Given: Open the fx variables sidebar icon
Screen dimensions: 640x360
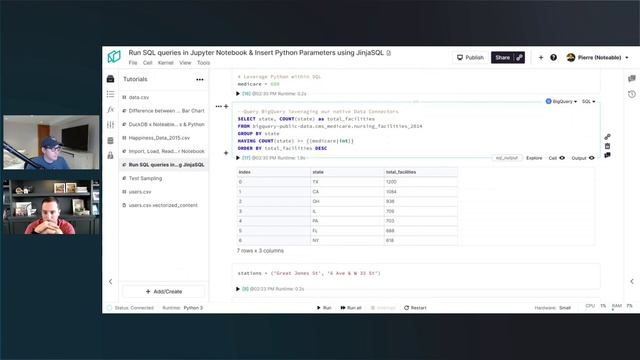Looking at the screenshot, I should 110,109.
